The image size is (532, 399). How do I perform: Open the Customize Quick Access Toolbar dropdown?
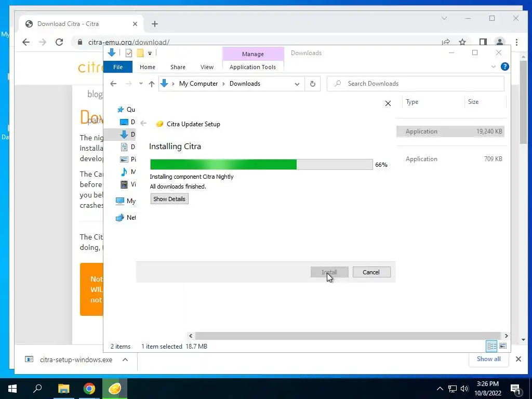click(x=150, y=54)
